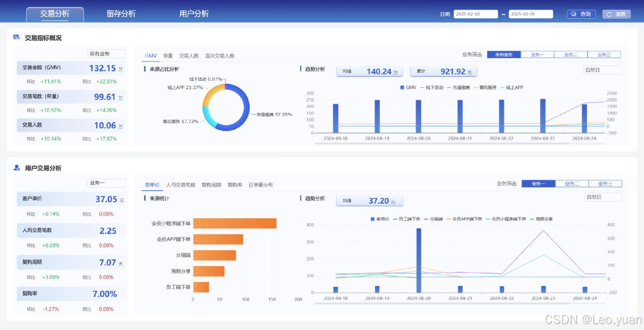Toggle 会员小程序端下单 series in the lower legend
This screenshot has width=644, height=330.
[506, 219]
